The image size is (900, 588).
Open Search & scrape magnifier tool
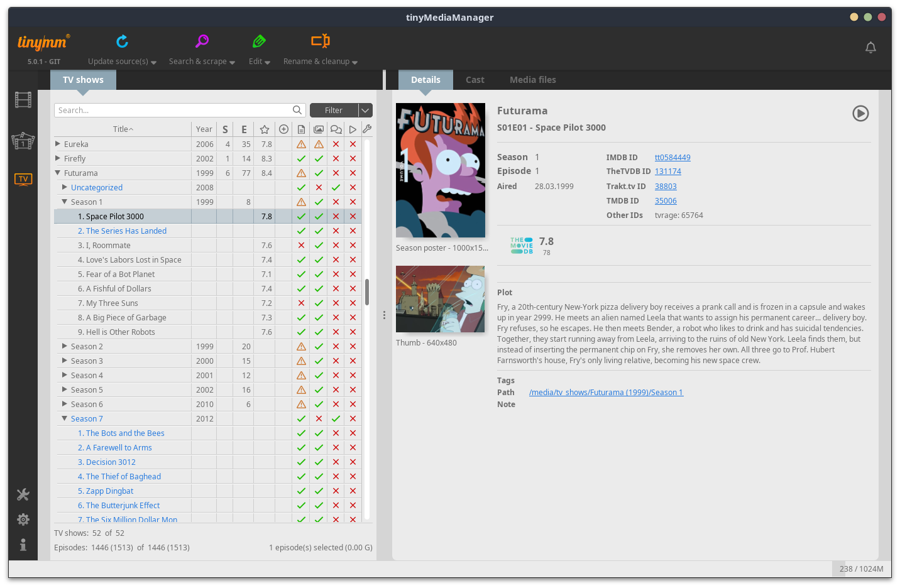tap(202, 41)
